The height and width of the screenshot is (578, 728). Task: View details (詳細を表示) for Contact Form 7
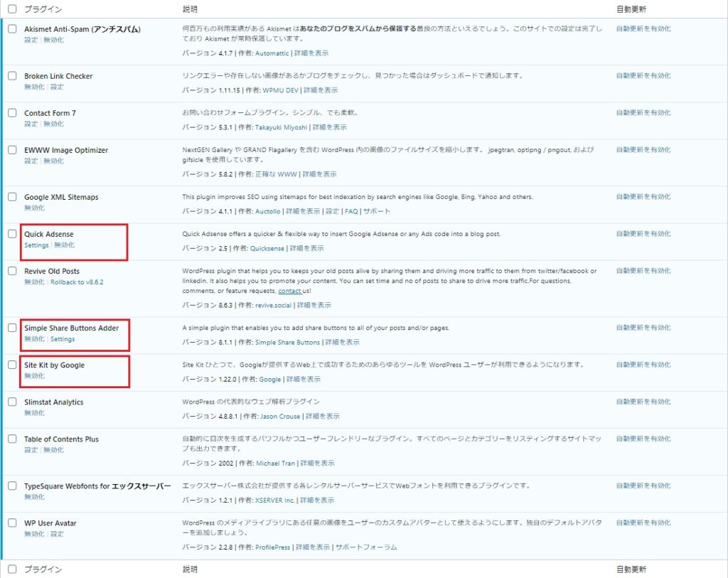pos(330,128)
